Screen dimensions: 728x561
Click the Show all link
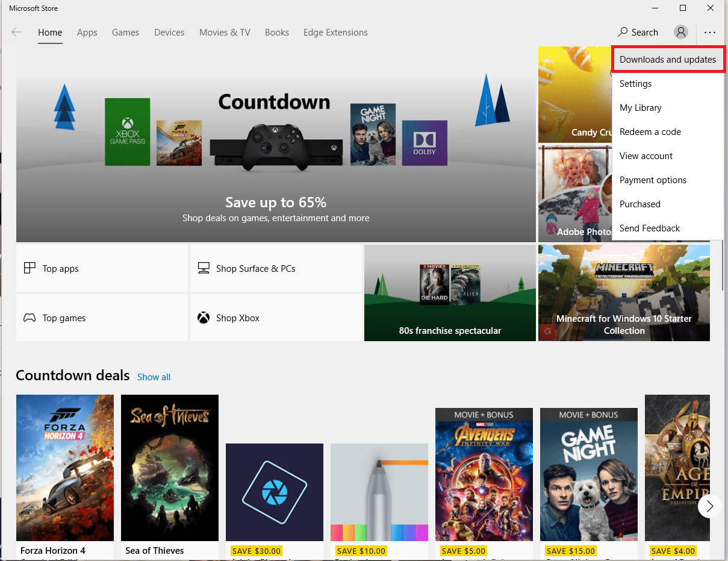[154, 377]
